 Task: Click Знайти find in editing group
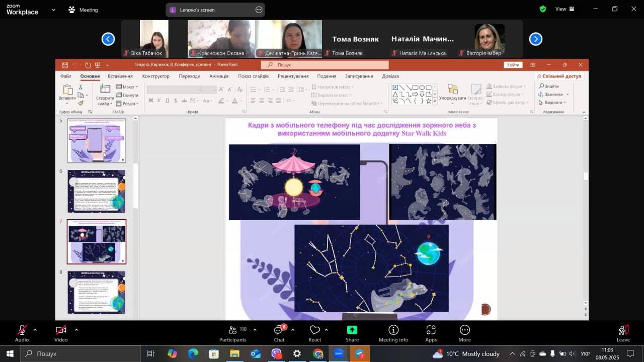tap(549, 86)
